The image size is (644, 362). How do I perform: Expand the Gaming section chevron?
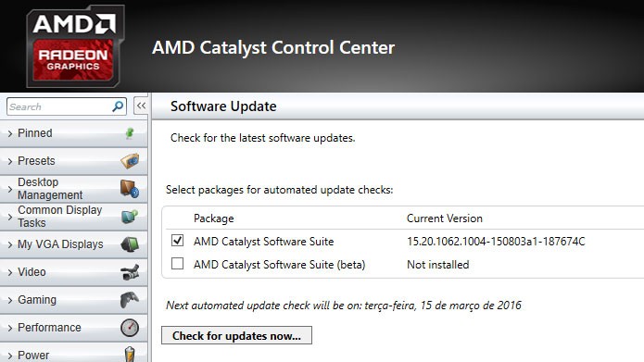pos(10,300)
